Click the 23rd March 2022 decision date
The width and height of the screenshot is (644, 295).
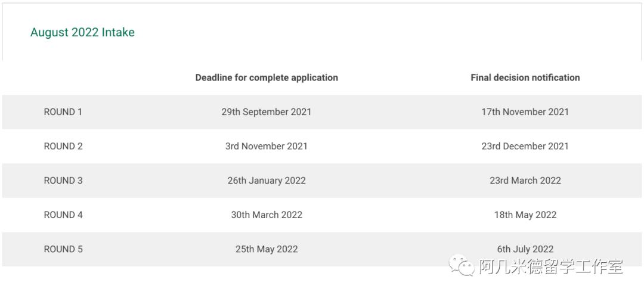(525, 181)
